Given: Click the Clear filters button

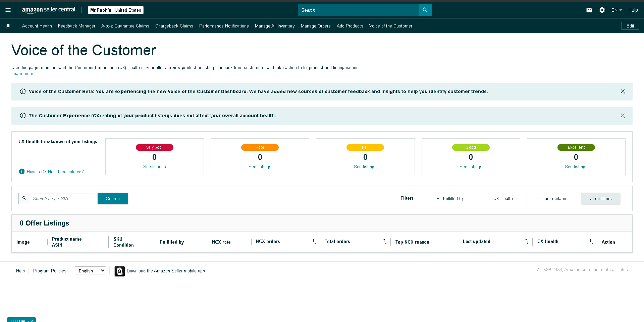Looking at the screenshot, I should 601,198.
